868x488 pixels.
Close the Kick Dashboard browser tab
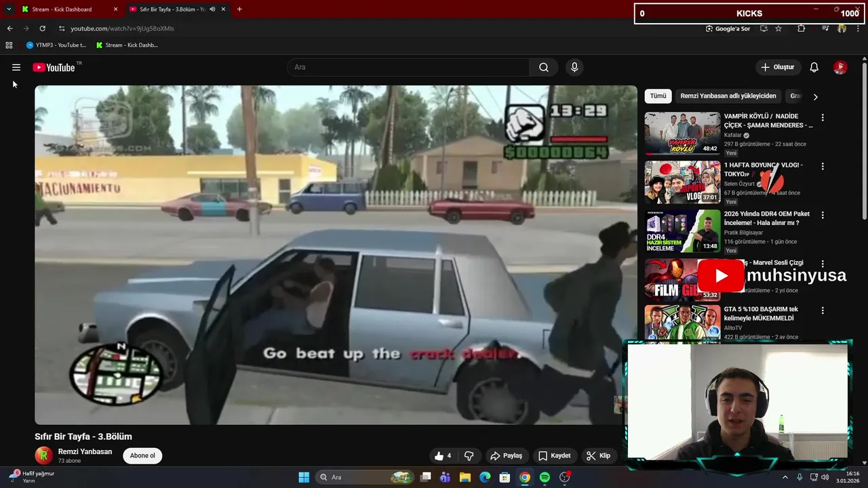pos(115,9)
